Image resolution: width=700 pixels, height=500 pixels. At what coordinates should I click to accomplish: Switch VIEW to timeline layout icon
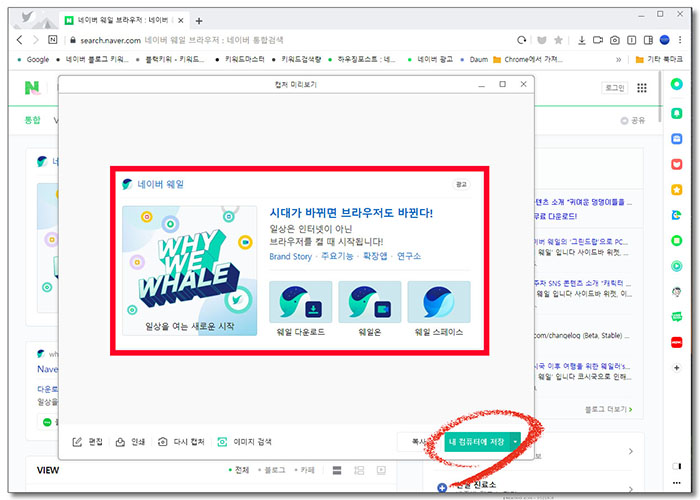click(x=359, y=470)
